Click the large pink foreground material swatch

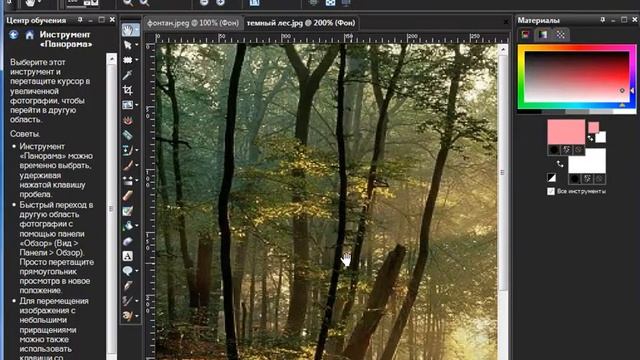(x=566, y=132)
